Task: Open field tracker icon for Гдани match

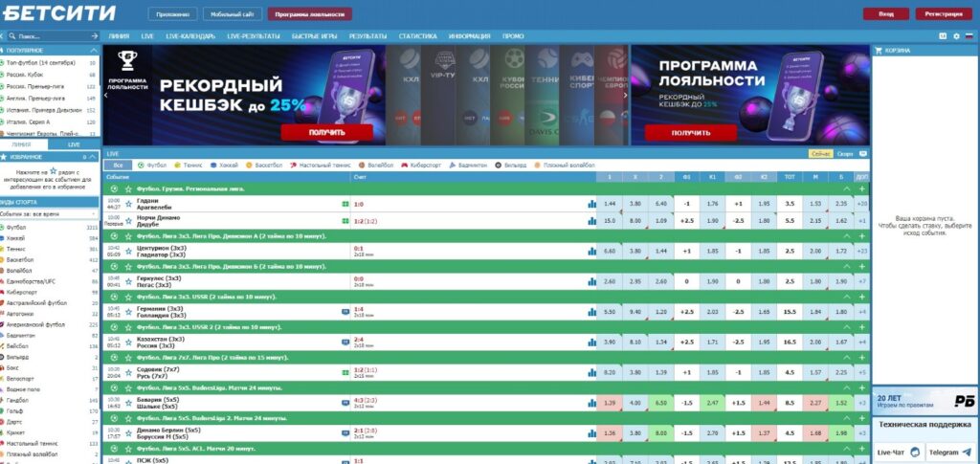Action: pyautogui.click(x=345, y=204)
